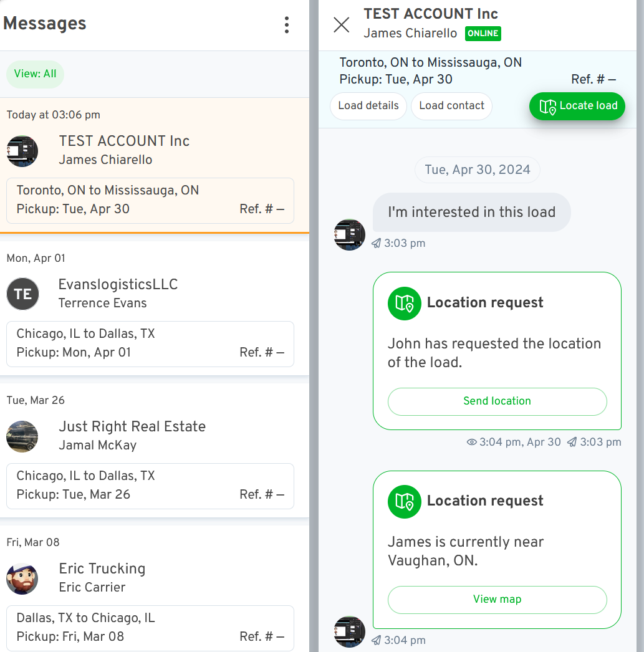Open the three-dot Messages options menu

click(286, 25)
